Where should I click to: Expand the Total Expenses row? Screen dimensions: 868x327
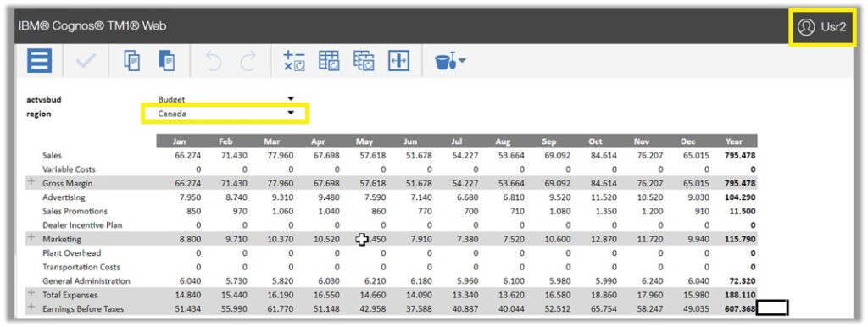click(x=31, y=293)
